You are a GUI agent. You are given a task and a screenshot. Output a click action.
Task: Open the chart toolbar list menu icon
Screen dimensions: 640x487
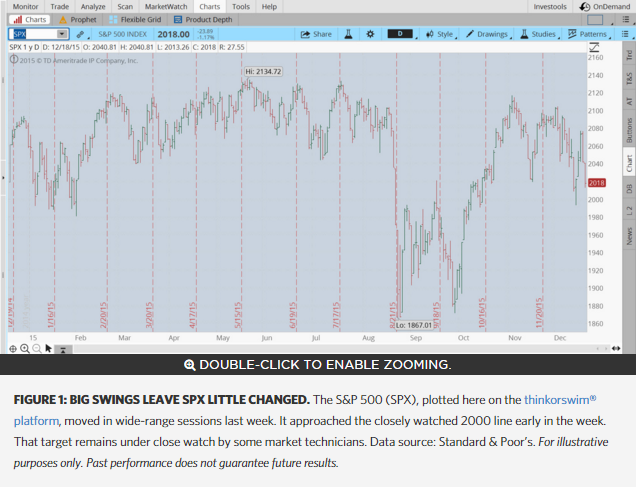[625, 34]
